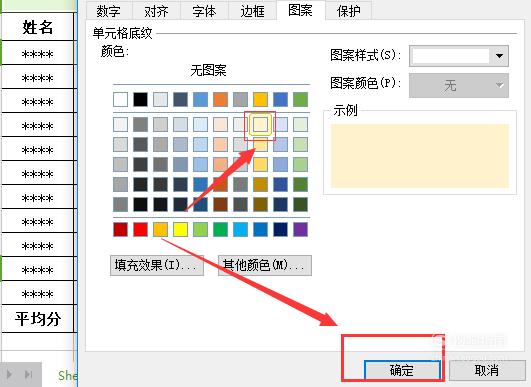
Task: Pick the dark red swatch in the standard colors row
Action: 120,229
